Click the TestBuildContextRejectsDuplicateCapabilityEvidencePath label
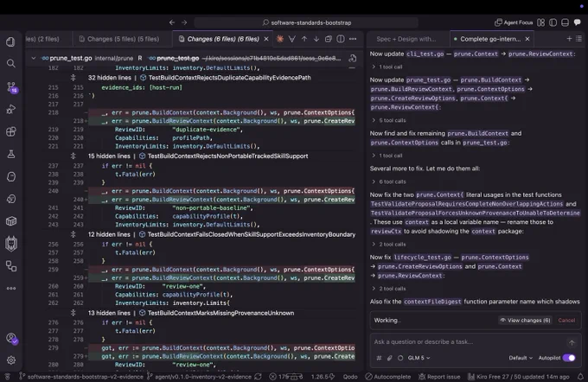The image size is (588, 382). [229, 78]
